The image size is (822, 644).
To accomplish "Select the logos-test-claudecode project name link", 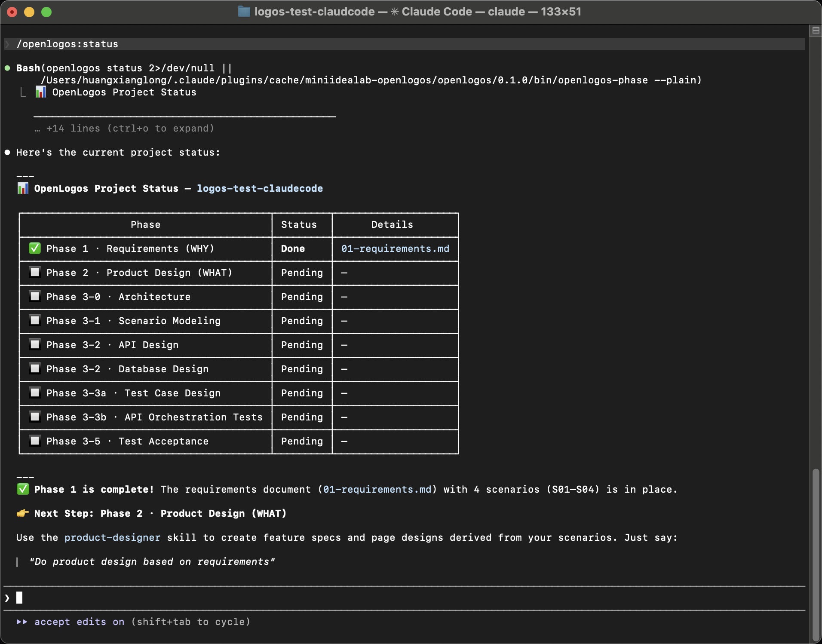I will (x=260, y=188).
